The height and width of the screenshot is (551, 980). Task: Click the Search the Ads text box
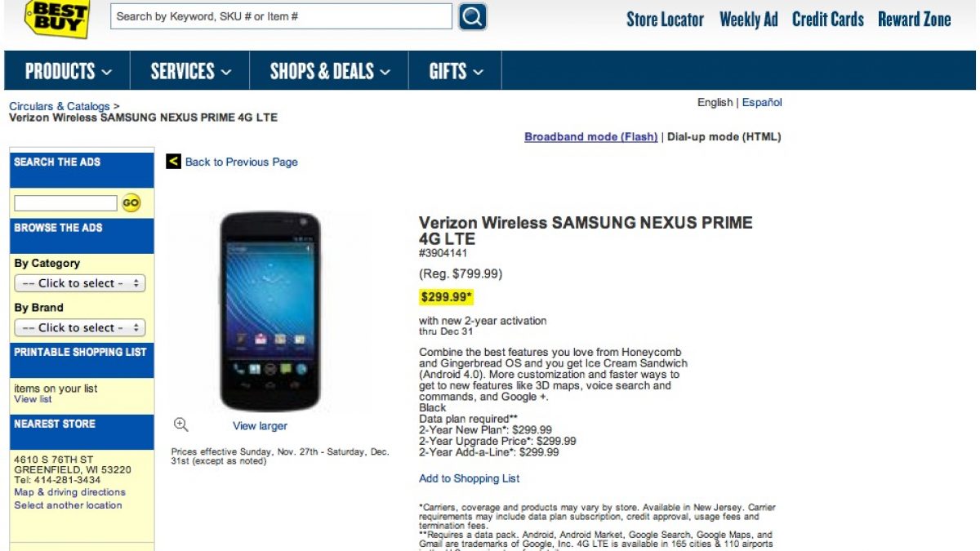pos(66,203)
